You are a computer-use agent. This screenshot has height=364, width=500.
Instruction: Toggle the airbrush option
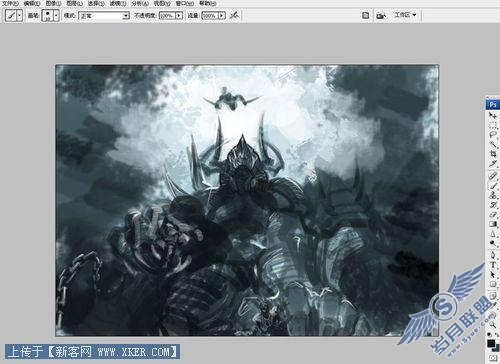(x=235, y=15)
